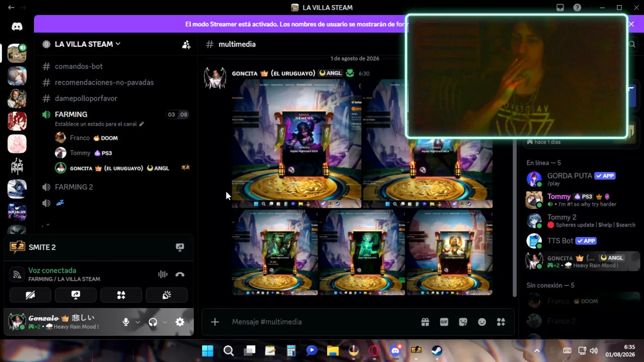Open Windows taskbar search

tap(228, 350)
